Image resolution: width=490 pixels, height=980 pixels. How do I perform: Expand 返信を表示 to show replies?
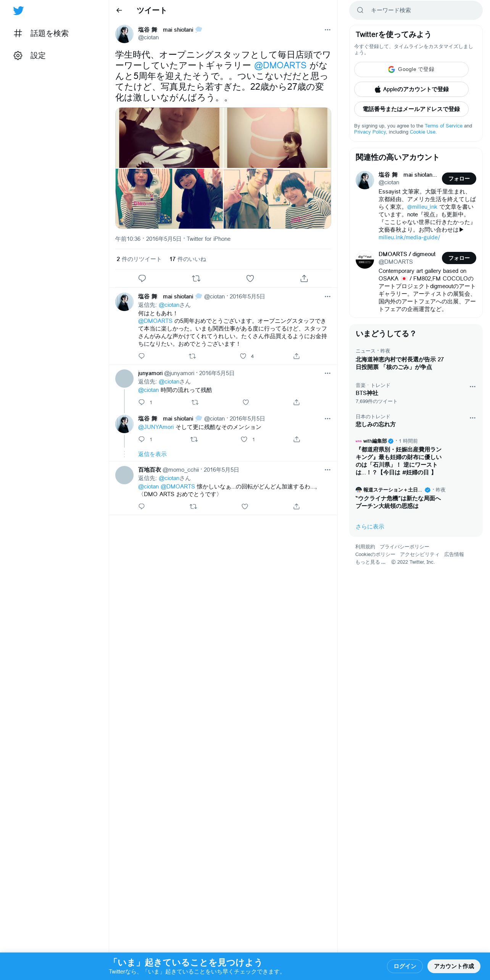(x=152, y=454)
